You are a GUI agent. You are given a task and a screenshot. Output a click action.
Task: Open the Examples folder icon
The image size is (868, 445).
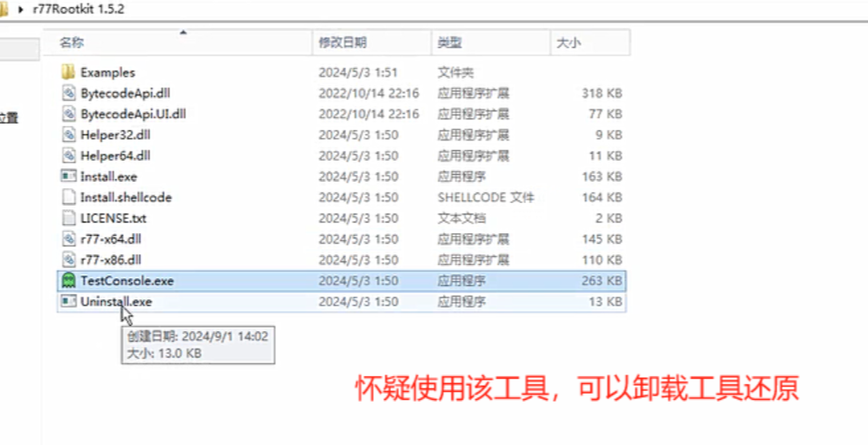pos(68,72)
